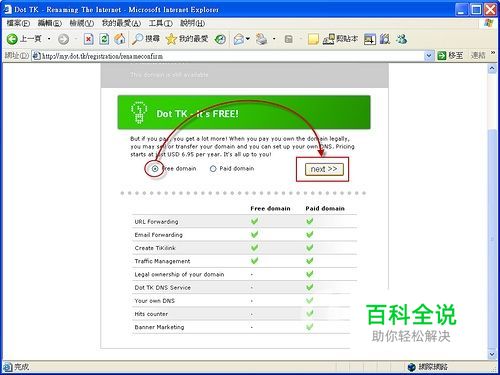Viewport: 500px width, 375px height.
Task: Select the Free domain radio button
Action: point(155,169)
